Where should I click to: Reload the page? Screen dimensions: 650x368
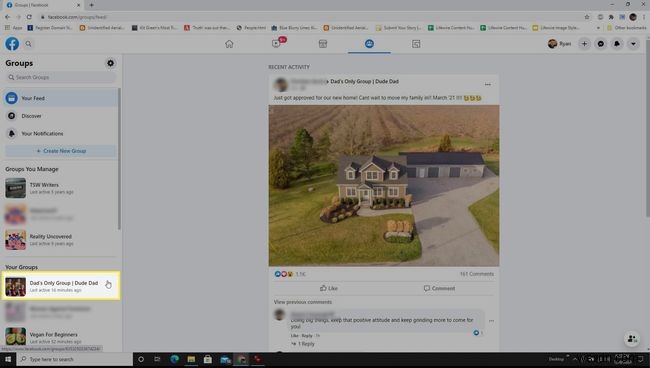tap(29, 17)
